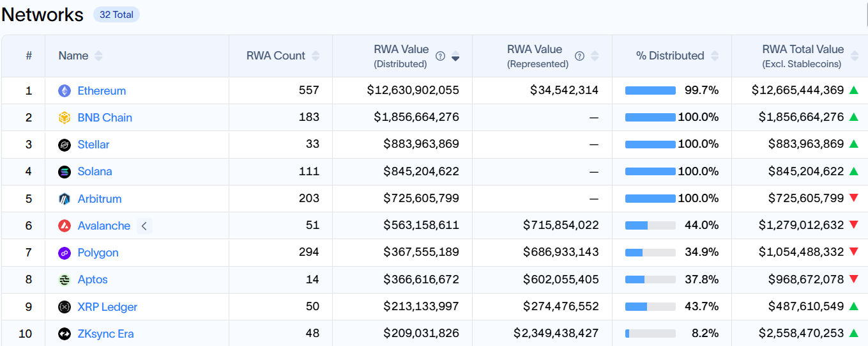Open the Avalanche network link
Image resolution: width=868 pixels, height=346 pixels.
(x=103, y=226)
